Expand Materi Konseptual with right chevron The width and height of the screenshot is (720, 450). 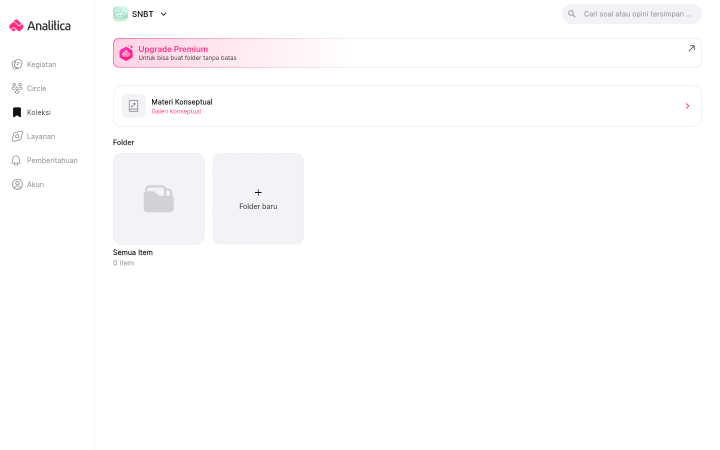coord(687,106)
